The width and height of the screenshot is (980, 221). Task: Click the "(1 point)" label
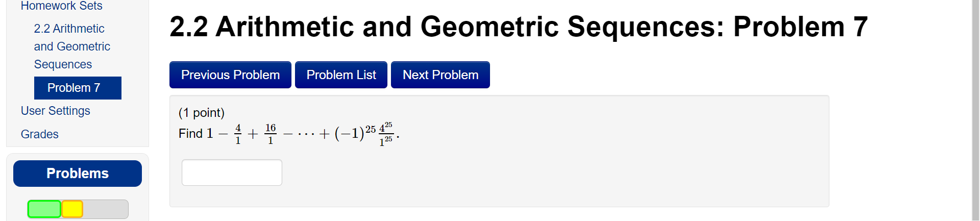pos(202,113)
